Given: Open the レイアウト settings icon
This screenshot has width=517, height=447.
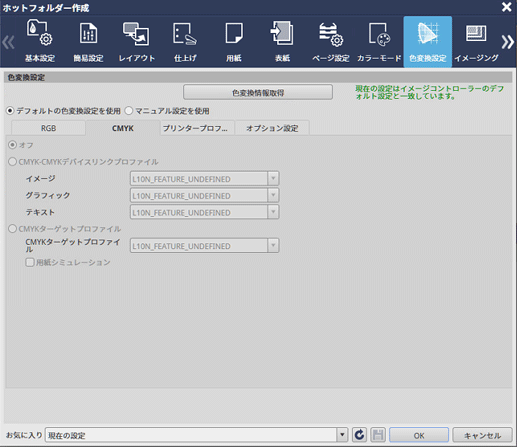Looking at the screenshot, I should tap(137, 41).
